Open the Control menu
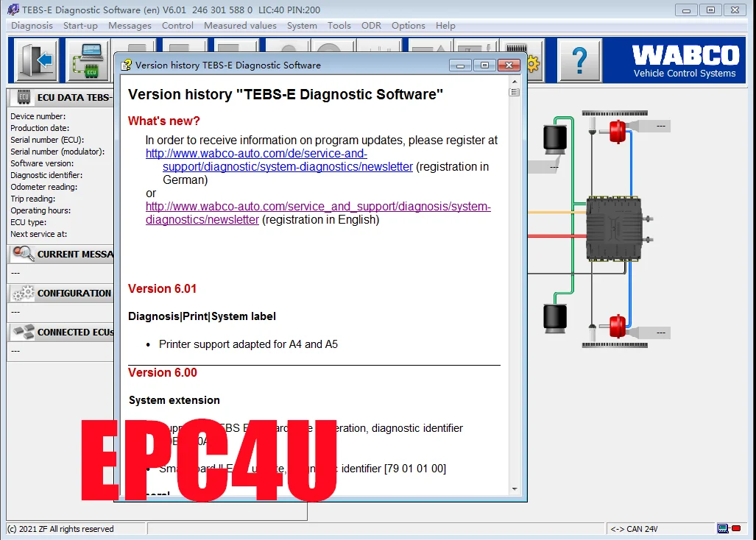This screenshot has height=540, width=756. (177, 26)
